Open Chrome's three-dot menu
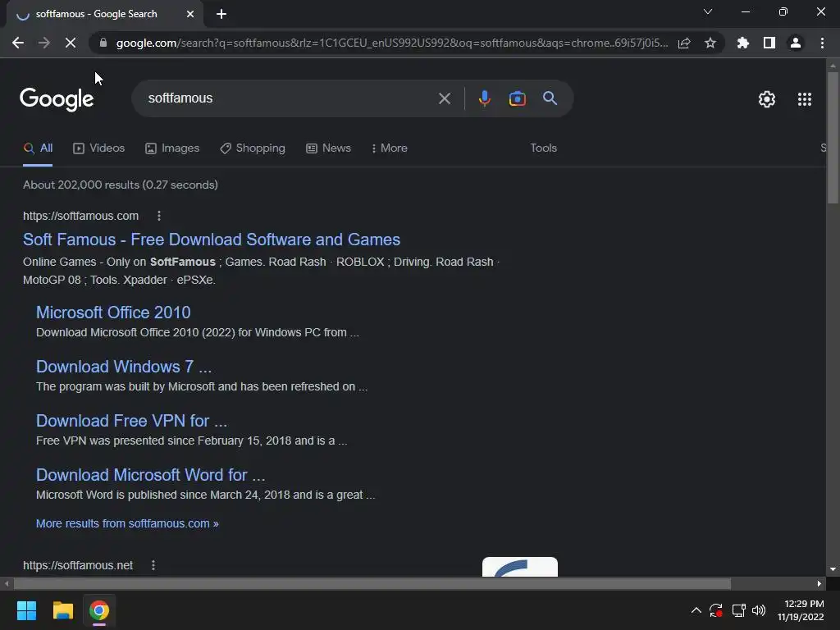 [822, 43]
